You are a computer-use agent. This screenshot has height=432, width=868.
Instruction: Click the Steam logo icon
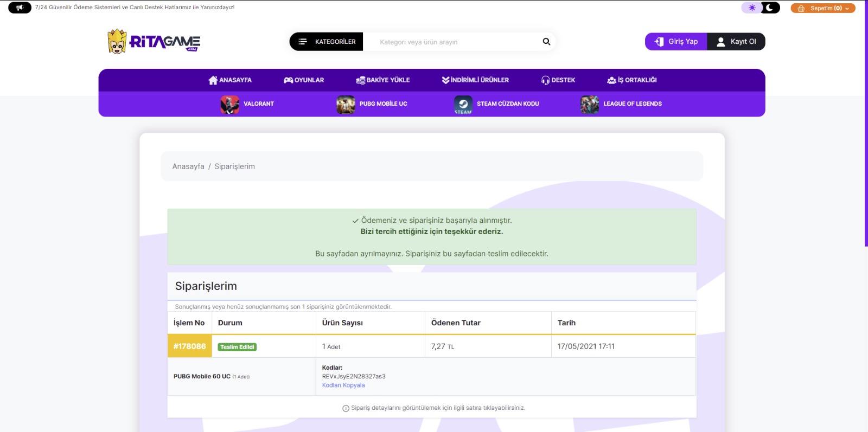click(463, 104)
